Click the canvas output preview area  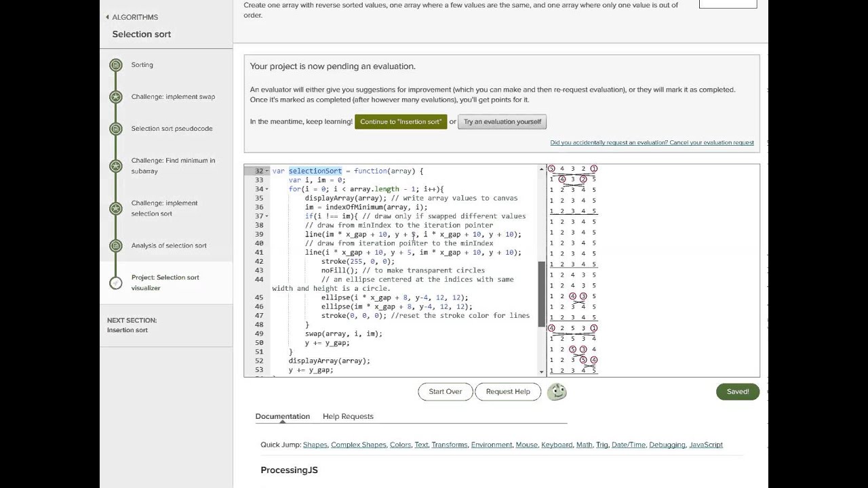[x=652, y=270]
